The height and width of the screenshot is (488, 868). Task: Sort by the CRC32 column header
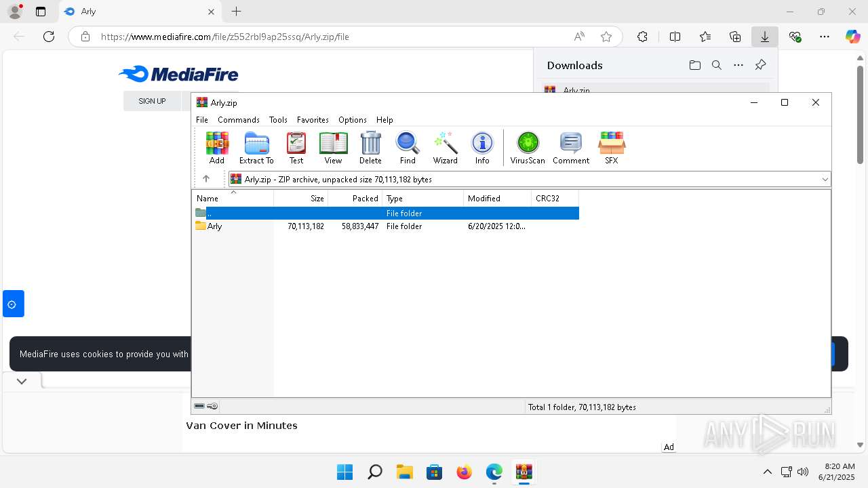[x=555, y=199]
